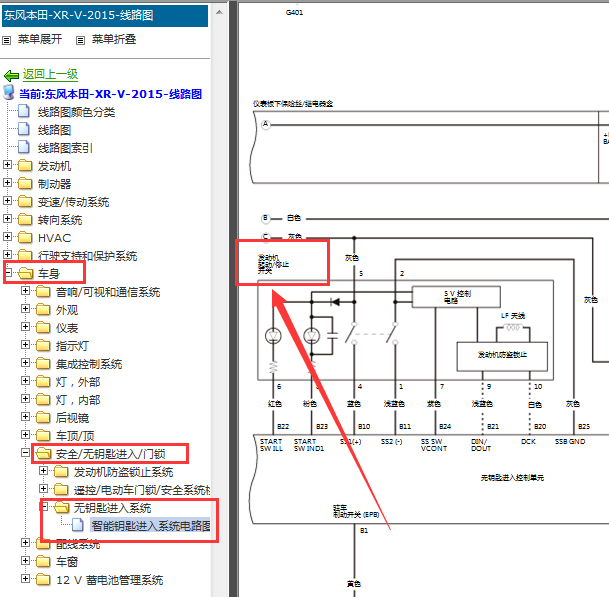Click folder icon next to 发动机

tap(25, 165)
